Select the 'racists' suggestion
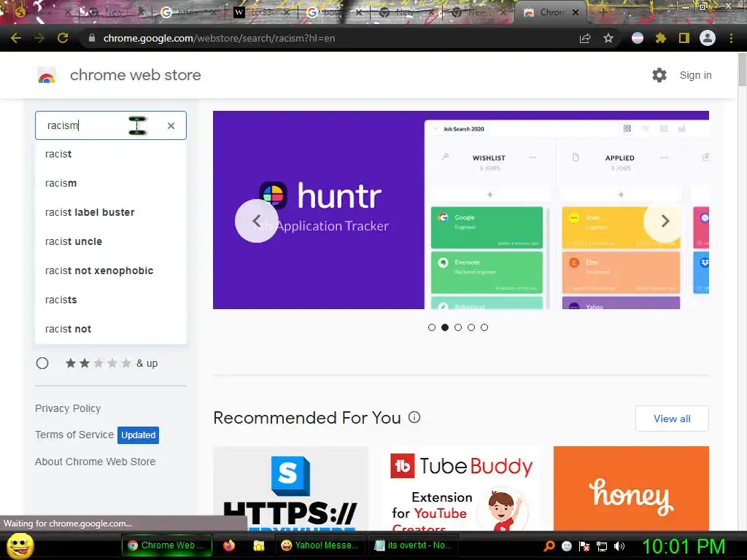 click(x=111, y=300)
